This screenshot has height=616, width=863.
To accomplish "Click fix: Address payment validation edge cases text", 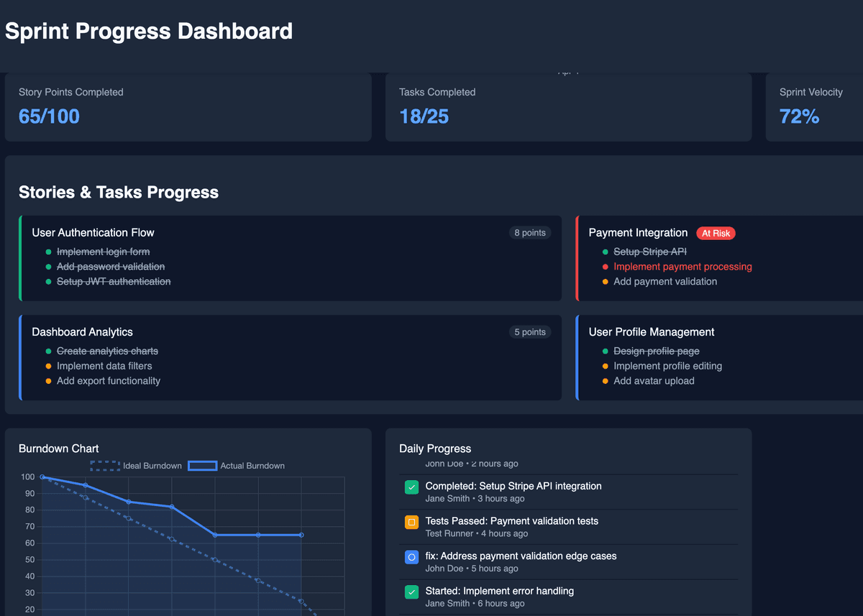I will coord(521,556).
